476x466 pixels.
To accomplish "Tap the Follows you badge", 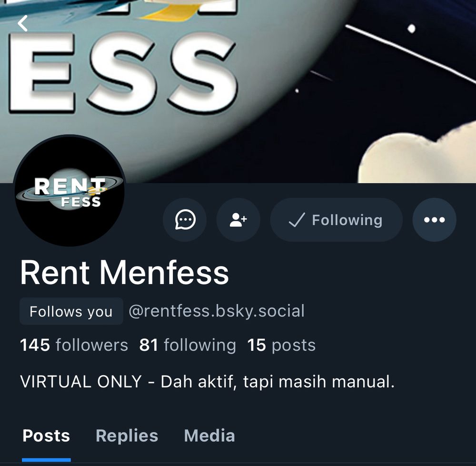I will pyautogui.click(x=71, y=311).
